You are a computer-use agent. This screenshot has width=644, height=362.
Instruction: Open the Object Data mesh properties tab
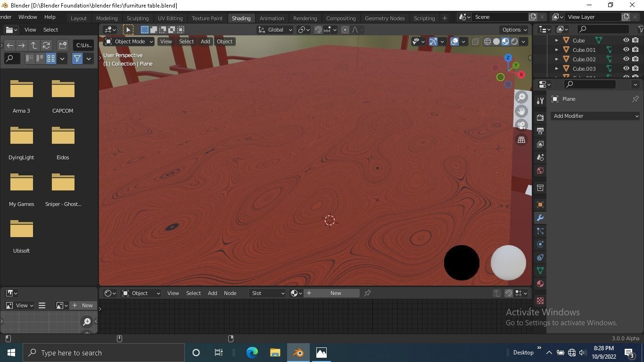pyautogui.click(x=540, y=271)
